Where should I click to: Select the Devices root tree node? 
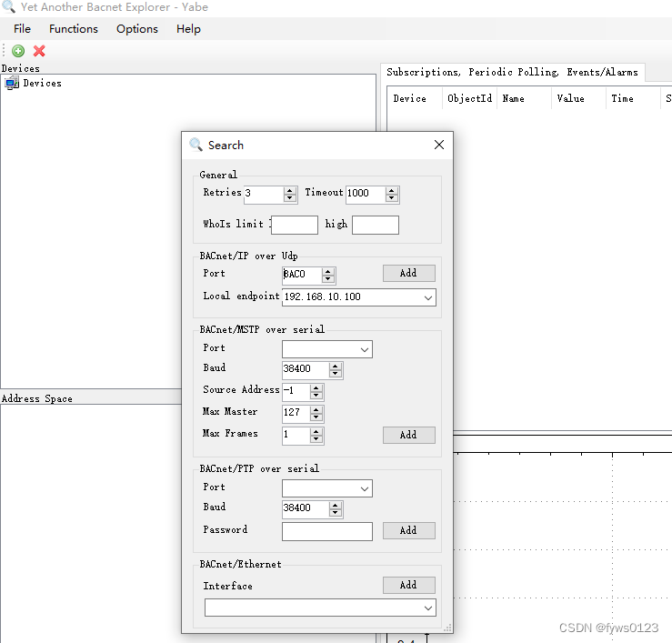pos(42,83)
